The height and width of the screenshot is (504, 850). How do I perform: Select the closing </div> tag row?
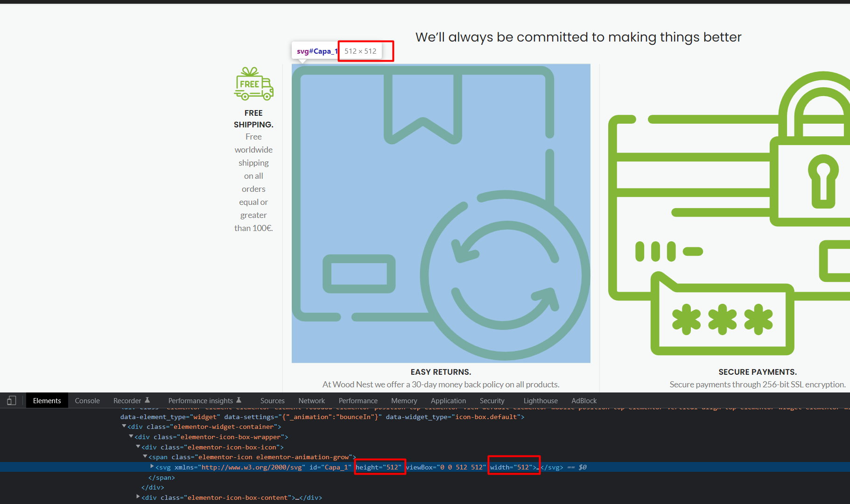point(153,487)
